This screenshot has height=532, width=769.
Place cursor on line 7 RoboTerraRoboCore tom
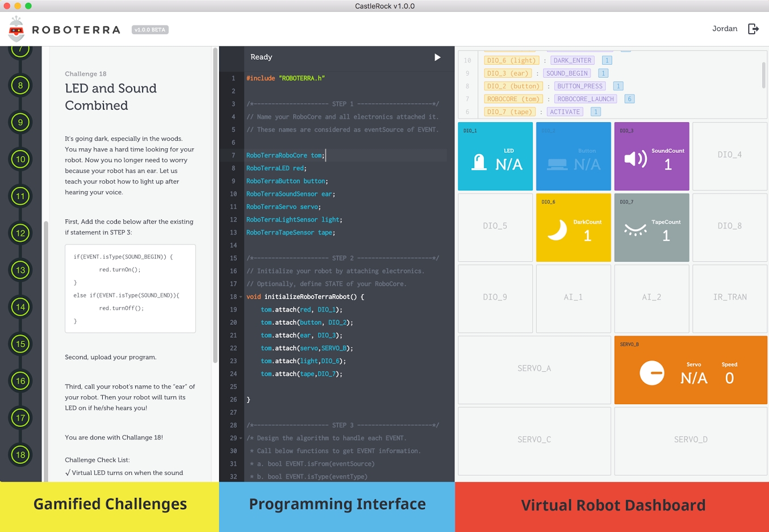pyautogui.click(x=285, y=156)
